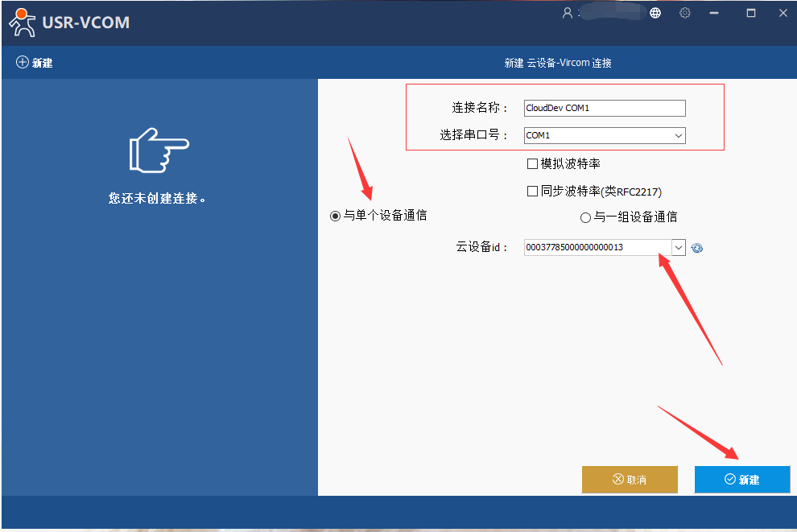Click the pointing hand icon
Screen dimensions: 797x532
159,149
